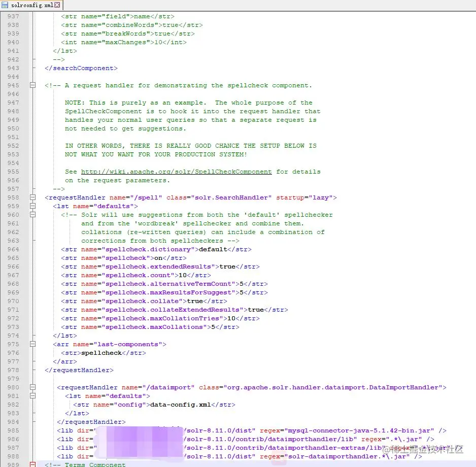Collapse the Solr suggestions comment fold at line 960

point(32,215)
